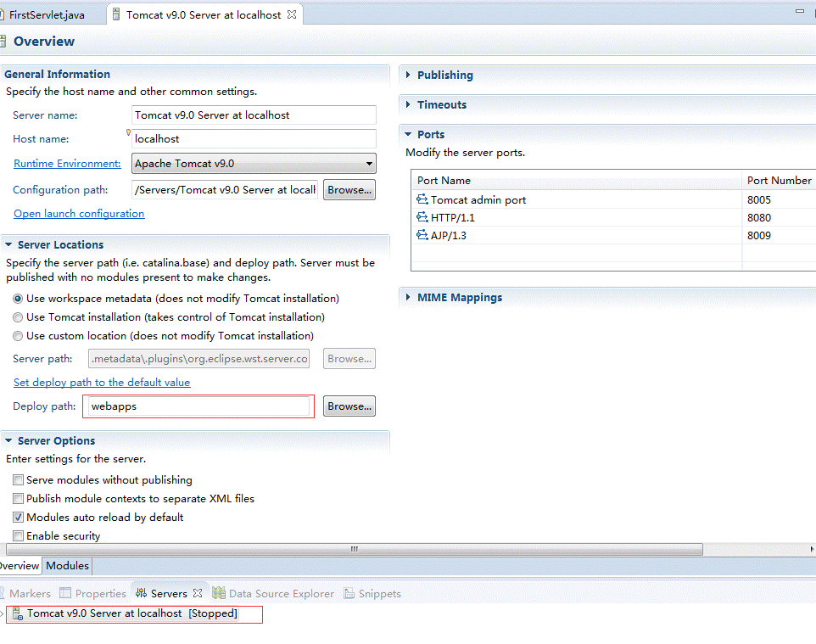
Task: Expand the MIME Mappings section
Action: pyautogui.click(x=408, y=297)
